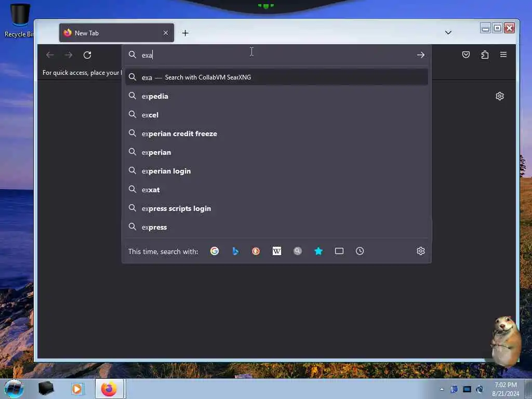Screen dimensions: 532x399
Task: Select the 'excel' suggestion
Action: coord(276,115)
